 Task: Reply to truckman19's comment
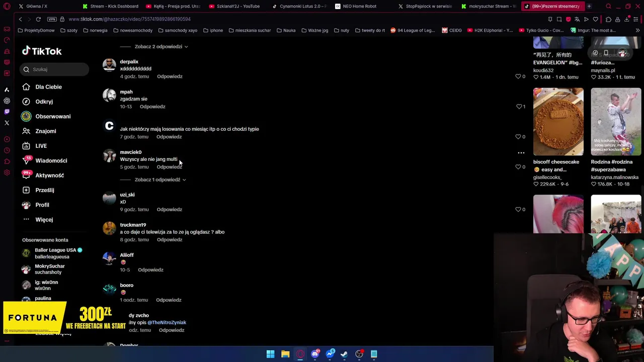170,240
